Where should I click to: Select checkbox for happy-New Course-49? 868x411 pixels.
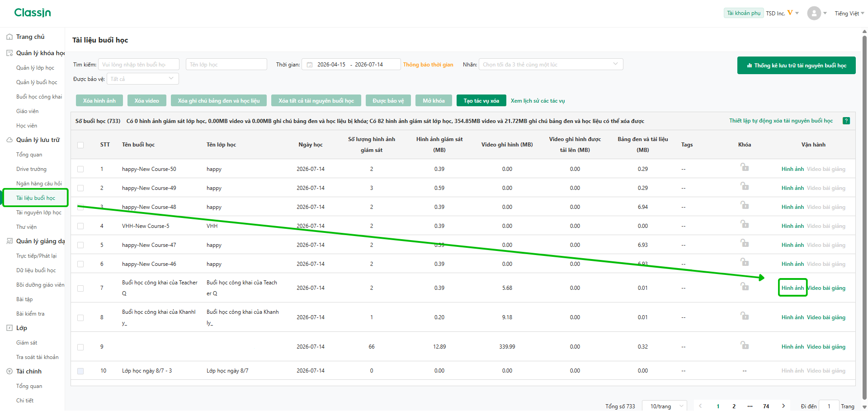click(80, 188)
